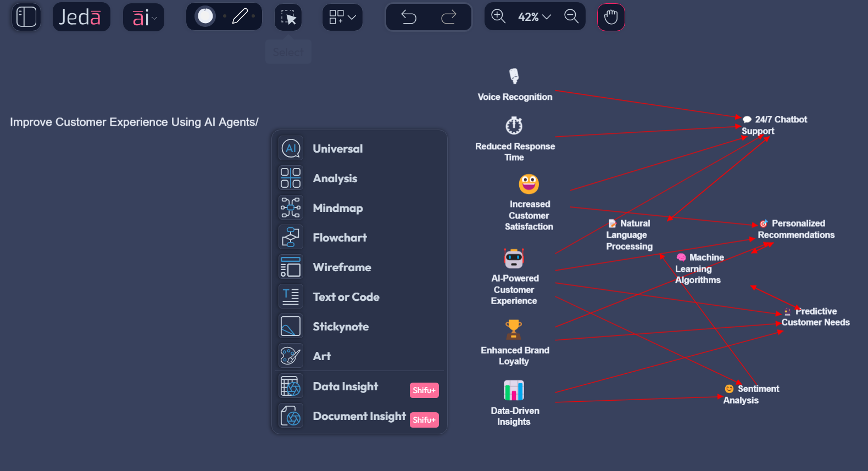Click the prompt text input field

135,122
